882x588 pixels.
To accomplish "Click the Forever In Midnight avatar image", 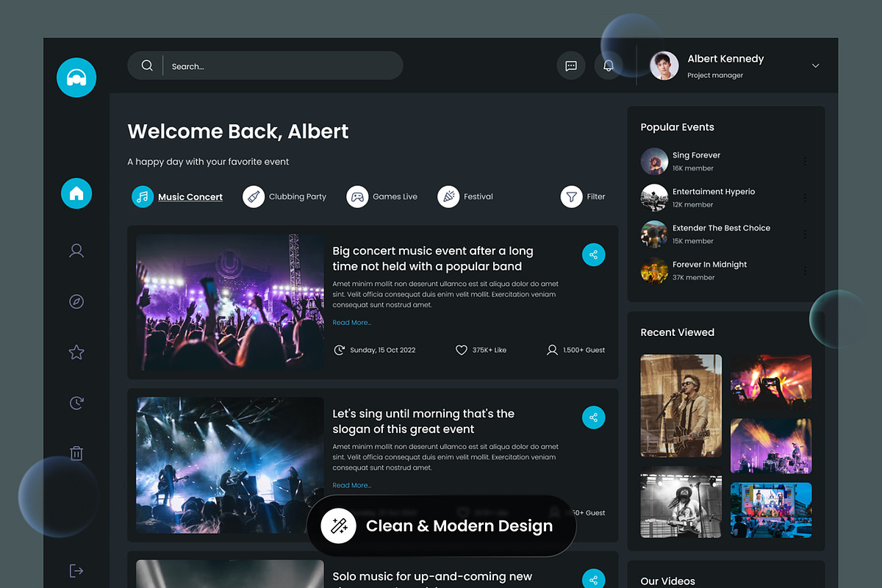I will point(654,270).
